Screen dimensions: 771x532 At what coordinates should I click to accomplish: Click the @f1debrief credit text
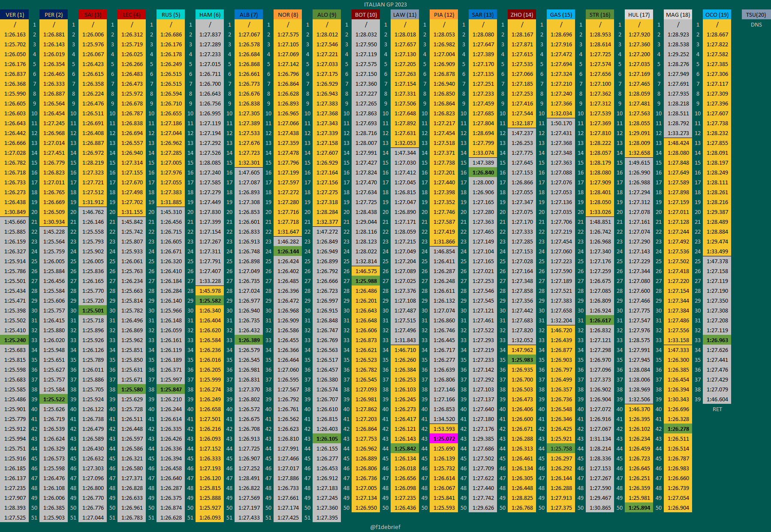pyautogui.click(x=385, y=527)
